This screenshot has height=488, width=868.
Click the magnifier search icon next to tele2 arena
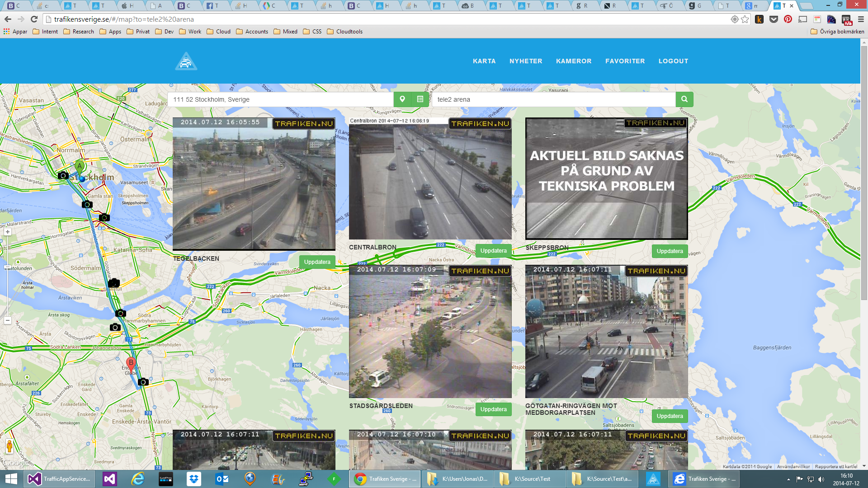coord(684,99)
